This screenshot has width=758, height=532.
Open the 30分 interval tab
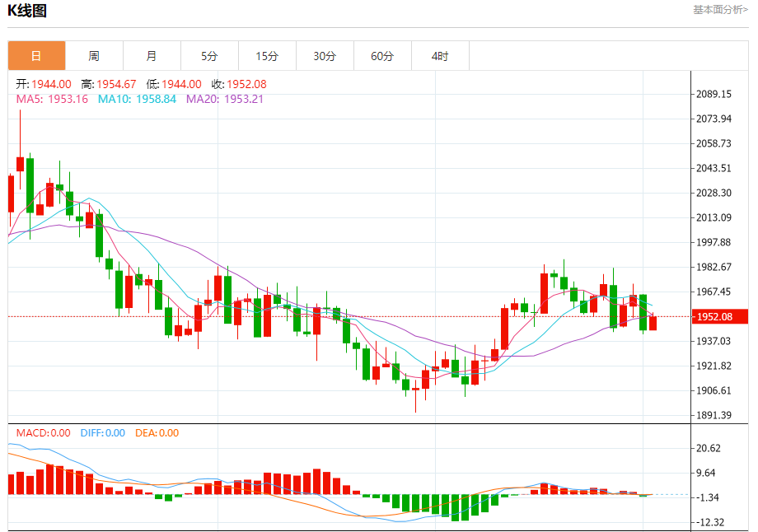click(x=325, y=56)
